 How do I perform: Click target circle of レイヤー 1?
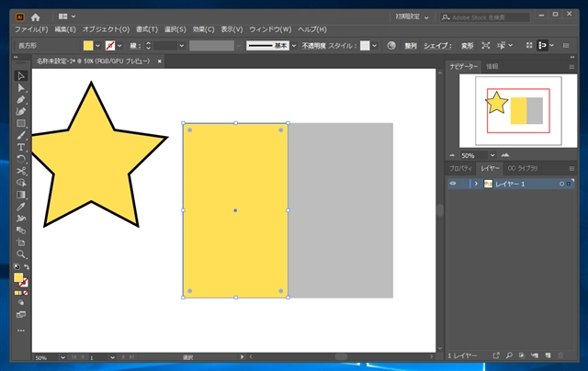pyautogui.click(x=561, y=184)
